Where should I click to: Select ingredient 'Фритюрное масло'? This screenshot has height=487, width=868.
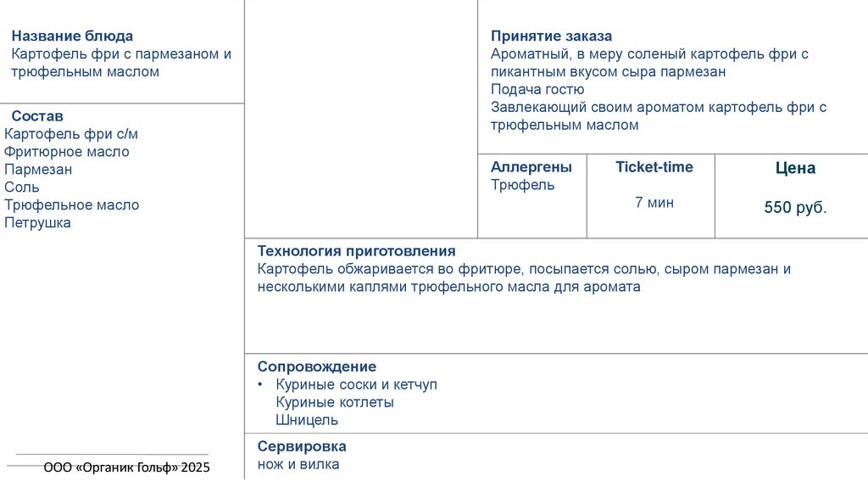pos(67,152)
